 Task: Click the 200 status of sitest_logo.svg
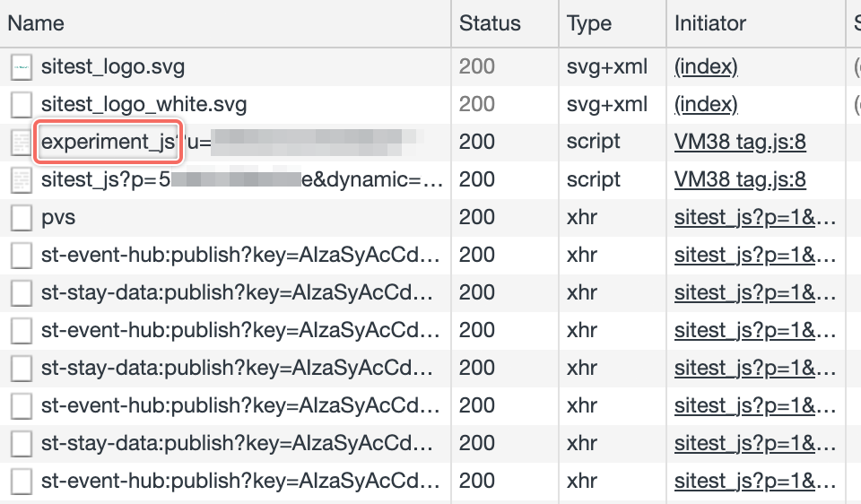(476, 67)
